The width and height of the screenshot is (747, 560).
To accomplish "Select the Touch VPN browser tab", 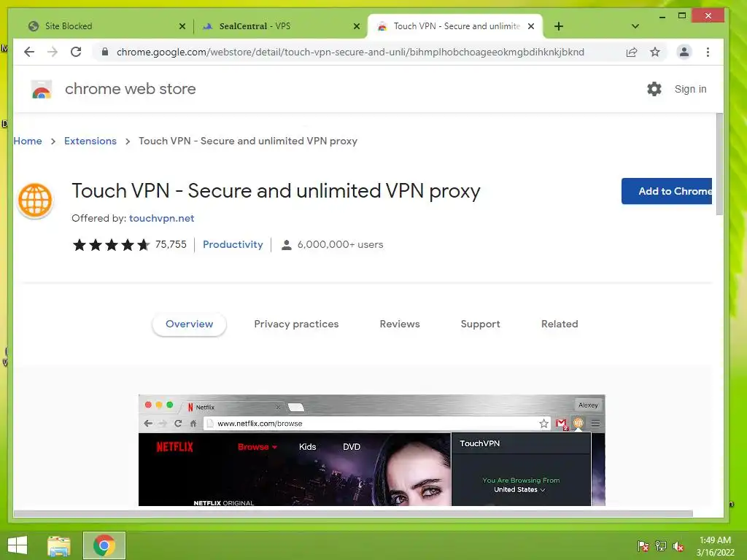I will (455, 26).
